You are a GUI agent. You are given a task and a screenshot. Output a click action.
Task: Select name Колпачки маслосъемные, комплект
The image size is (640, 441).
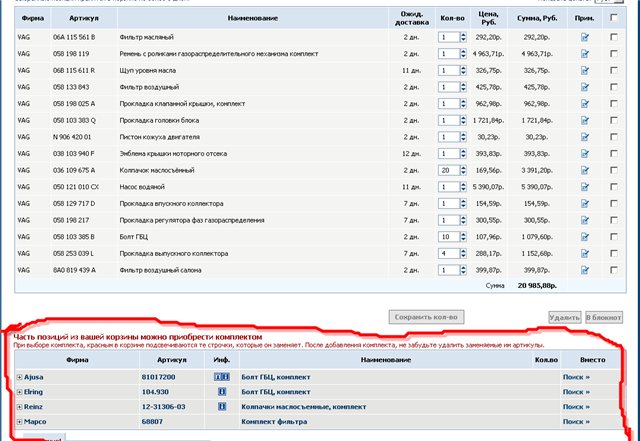[x=304, y=407]
